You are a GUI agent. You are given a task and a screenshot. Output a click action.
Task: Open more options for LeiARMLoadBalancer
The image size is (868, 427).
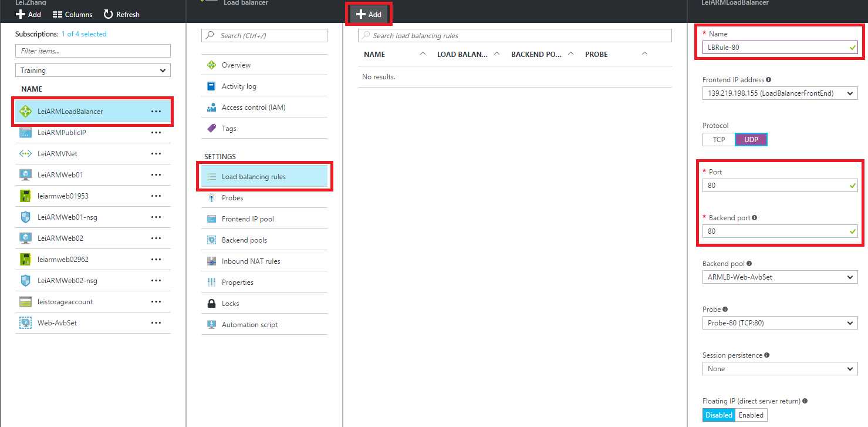tap(156, 112)
